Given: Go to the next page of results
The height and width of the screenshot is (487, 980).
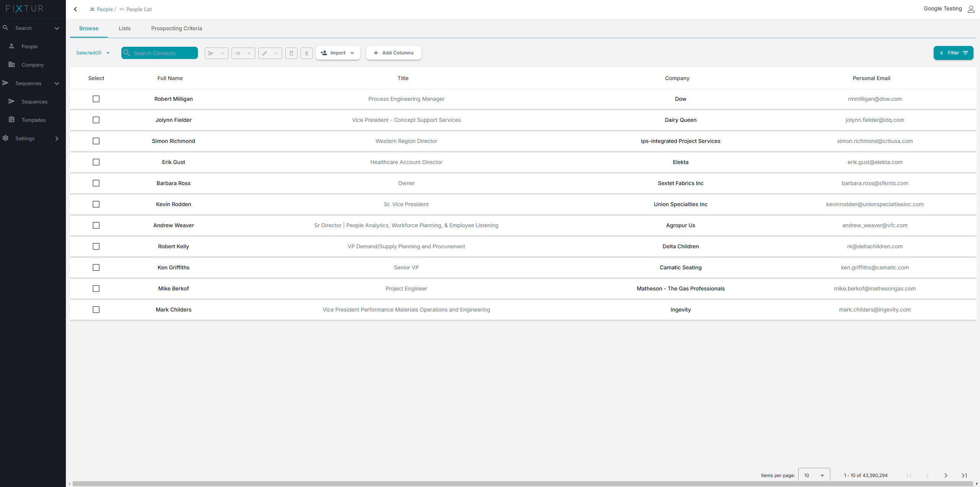Looking at the screenshot, I should pyautogui.click(x=946, y=476).
